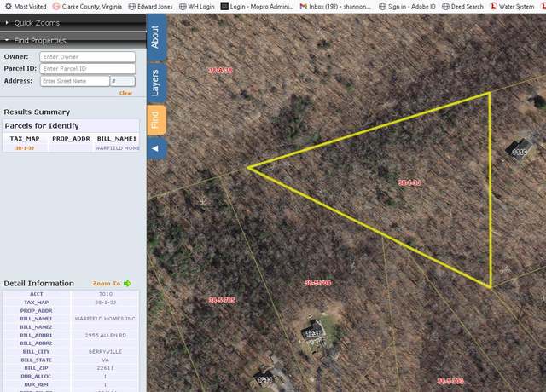Click the Water System bookmark icon
The height and width of the screenshot is (392, 546).
tap(493, 6)
